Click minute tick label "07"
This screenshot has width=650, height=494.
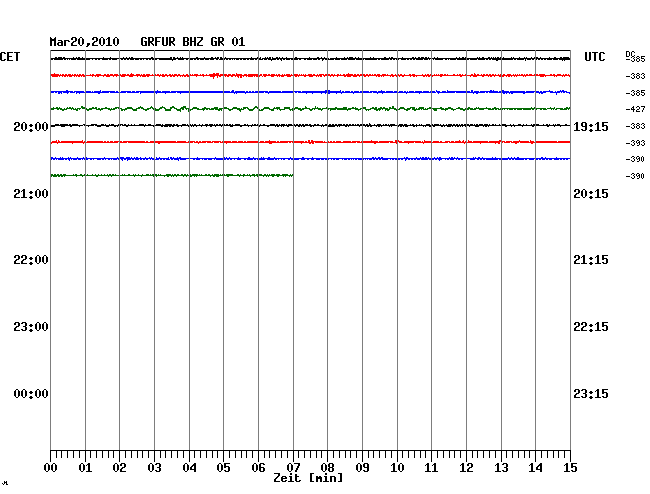[293, 468]
